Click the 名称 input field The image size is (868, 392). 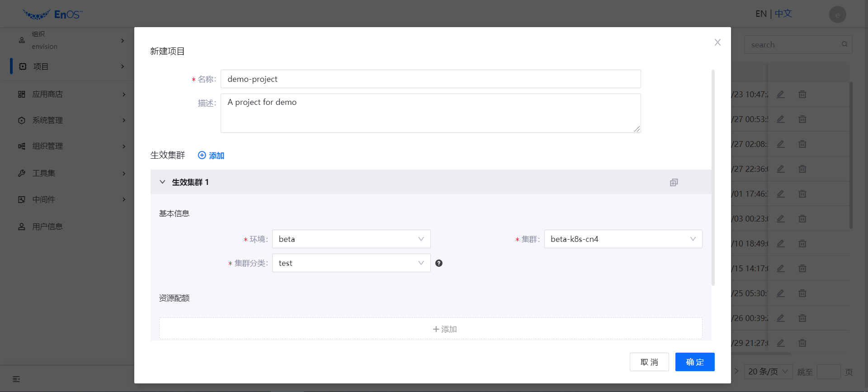pos(430,79)
